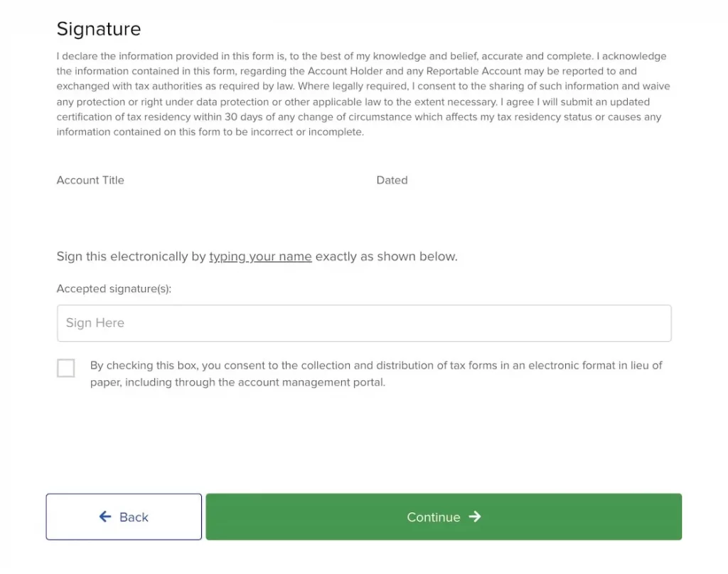Screen dimensions: 728x574
Task: Click the "exactly as shown below" text
Action: [386, 256]
